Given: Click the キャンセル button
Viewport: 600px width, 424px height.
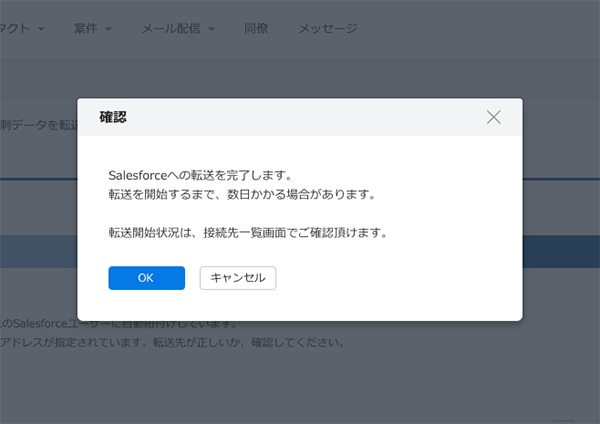Looking at the screenshot, I should (x=238, y=278).
